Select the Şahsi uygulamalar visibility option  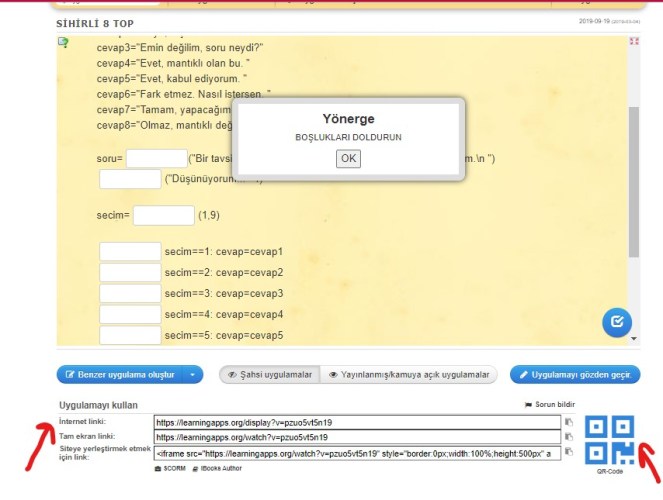point(270,375)
